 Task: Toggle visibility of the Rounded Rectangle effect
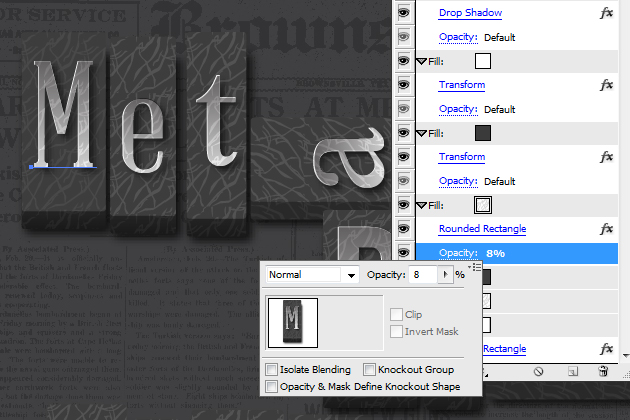point(403,229)
